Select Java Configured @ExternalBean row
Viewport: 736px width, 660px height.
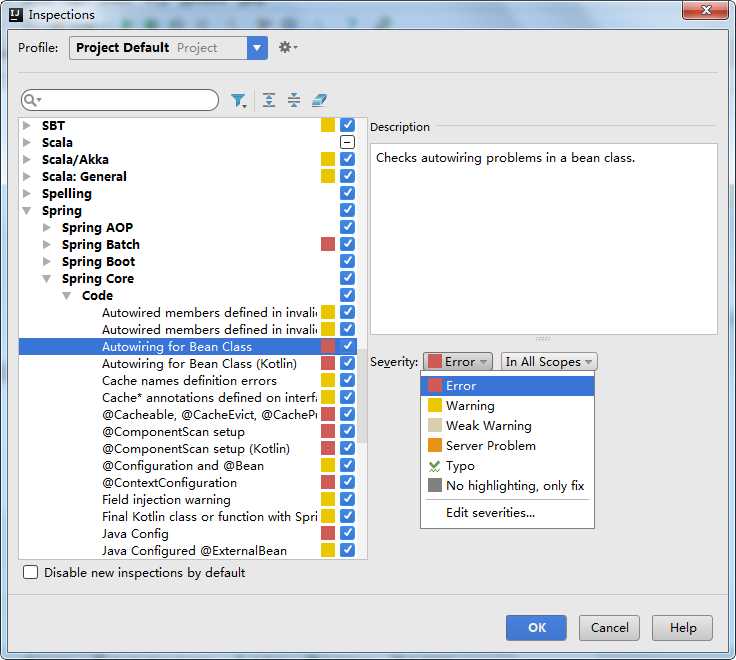(187, 550)
